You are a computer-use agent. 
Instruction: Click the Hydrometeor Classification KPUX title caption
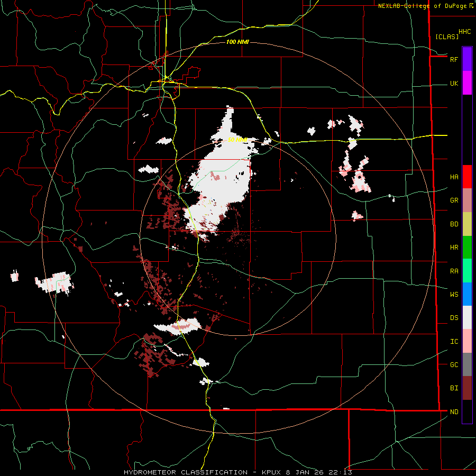(x=238, y=472)
